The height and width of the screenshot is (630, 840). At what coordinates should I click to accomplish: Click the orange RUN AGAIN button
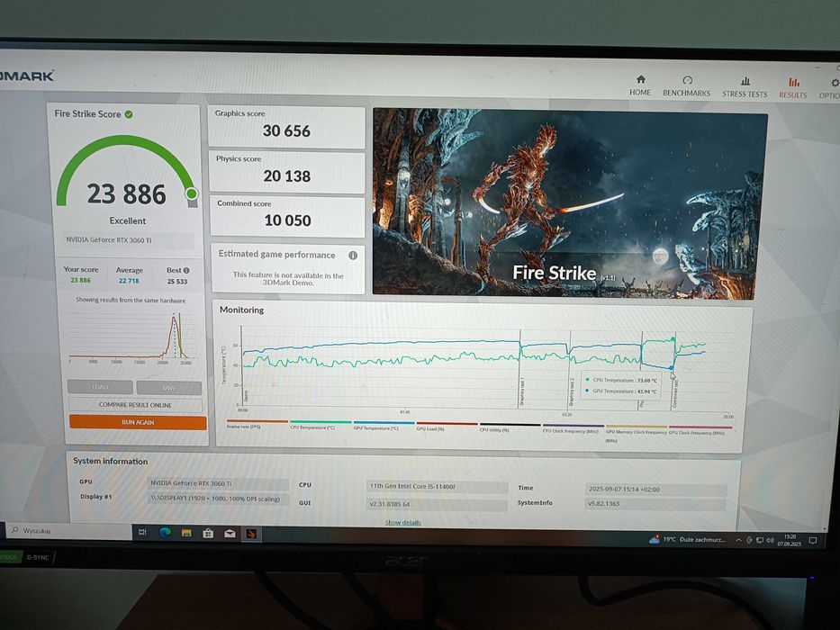pyautogui.click(x=138, y=422)
